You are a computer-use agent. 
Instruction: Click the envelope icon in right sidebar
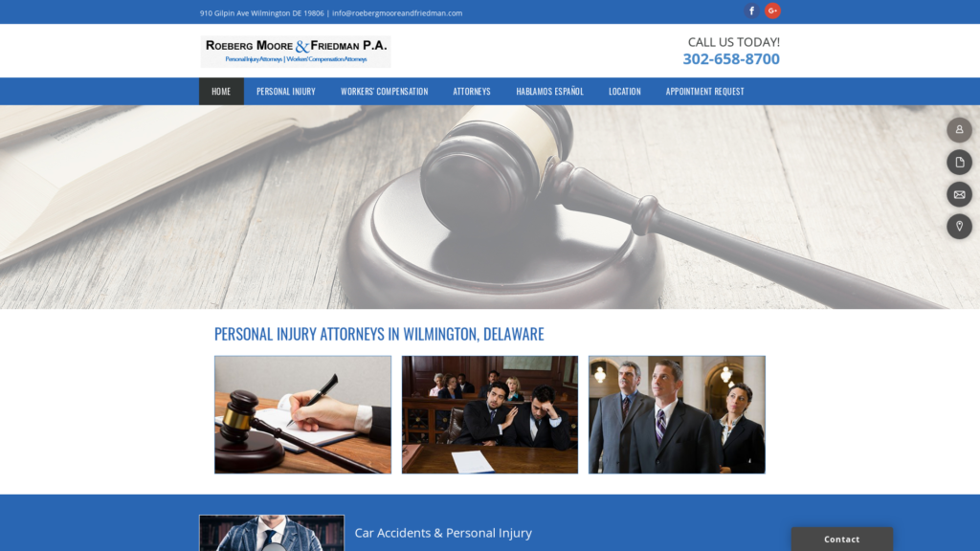[959, 194]
